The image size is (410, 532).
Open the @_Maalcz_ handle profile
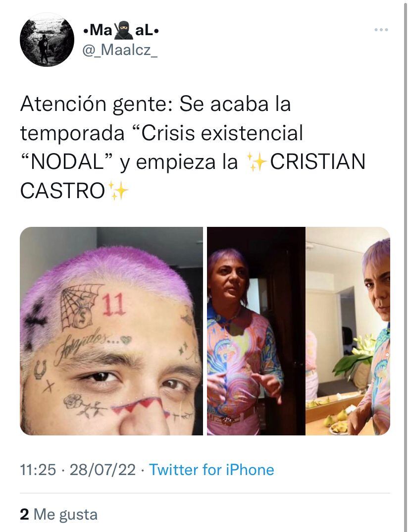pos(120,50)
